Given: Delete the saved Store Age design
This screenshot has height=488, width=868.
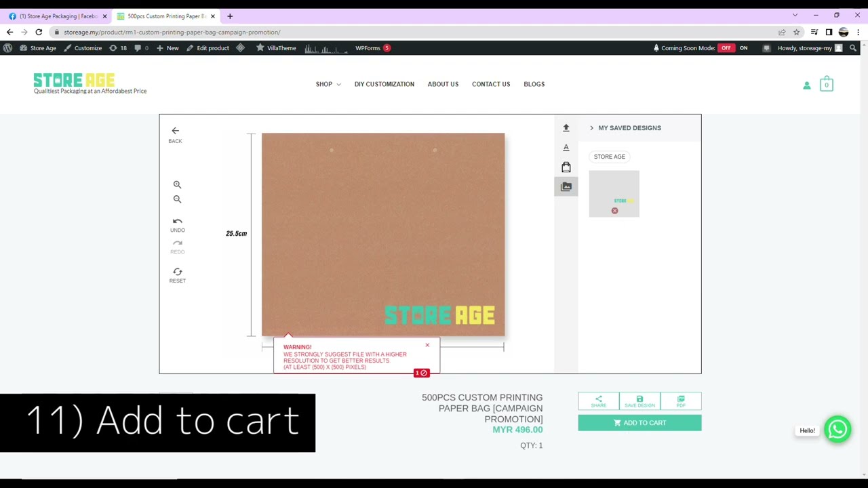Looking at the screenshot, I should (x=614, y=211).
